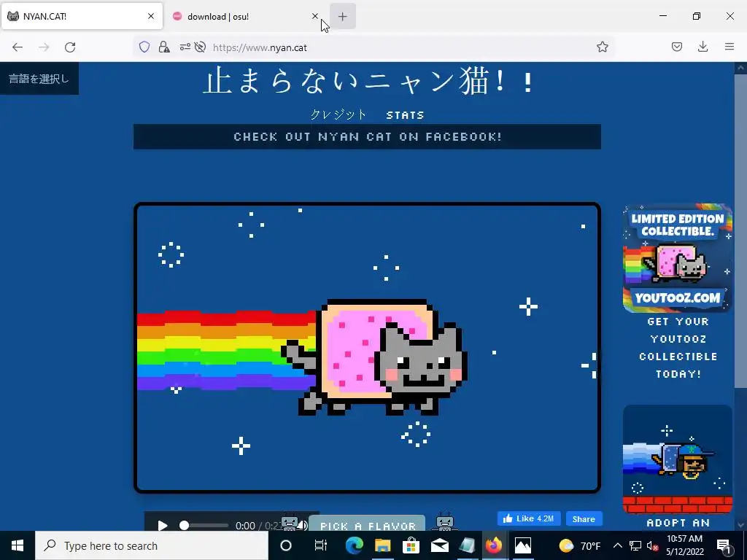Mute the audio player volume

click(302, 526)
